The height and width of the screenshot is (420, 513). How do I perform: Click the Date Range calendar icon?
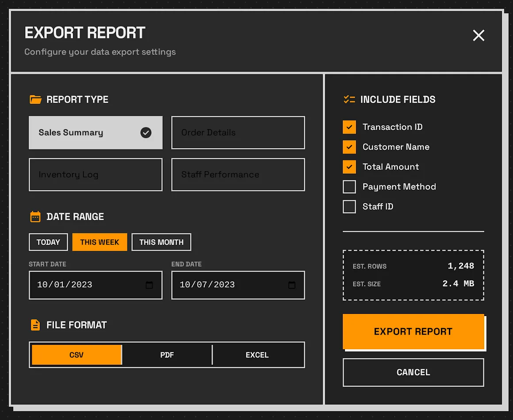tap(35, 217)
